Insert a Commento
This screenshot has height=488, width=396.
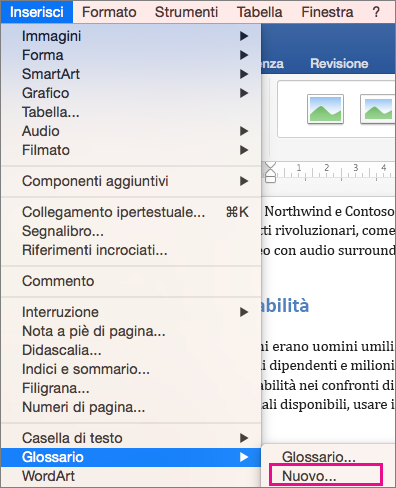click(131, 281)
